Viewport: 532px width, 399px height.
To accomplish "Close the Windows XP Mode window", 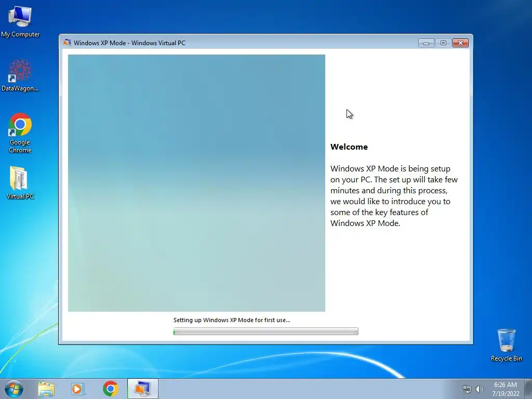I will [x=460, y=43].
